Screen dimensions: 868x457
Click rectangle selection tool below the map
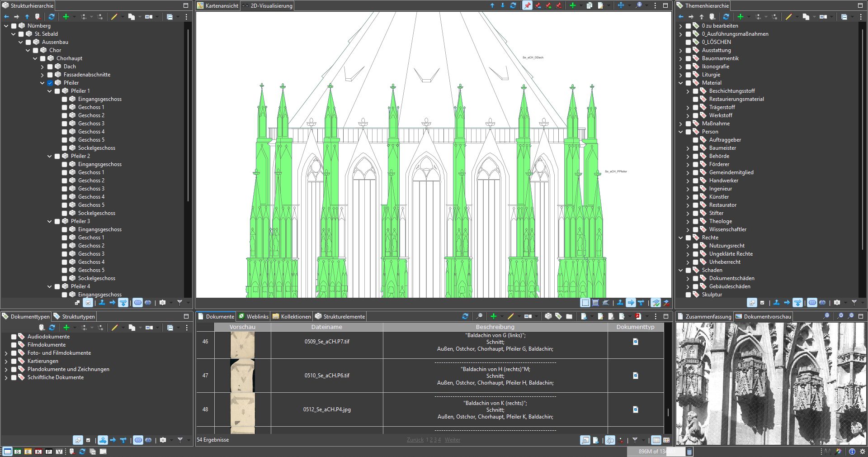pyautogui.click(x=585, y=303)
